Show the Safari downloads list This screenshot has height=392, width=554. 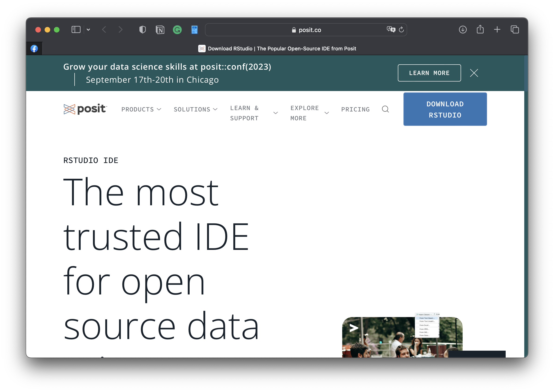click(462, 30)
